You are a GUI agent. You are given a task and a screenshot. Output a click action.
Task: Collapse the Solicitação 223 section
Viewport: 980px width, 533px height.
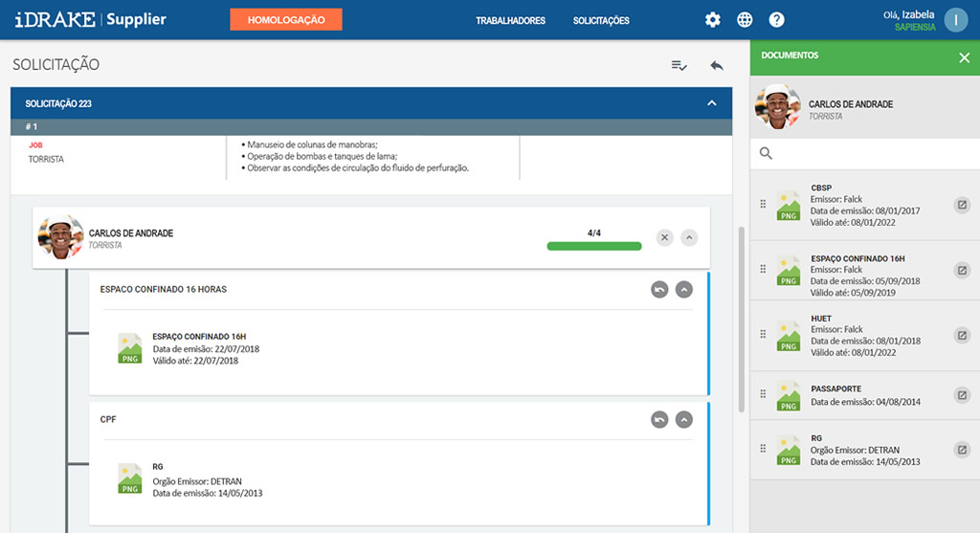pyautogui.click(x=712, y=103)
